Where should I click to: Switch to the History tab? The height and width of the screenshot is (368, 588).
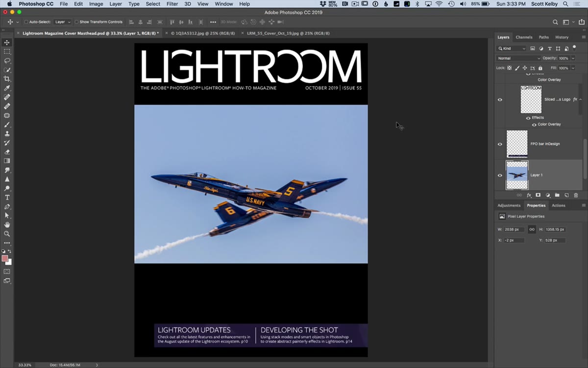(x=562, y=37)
